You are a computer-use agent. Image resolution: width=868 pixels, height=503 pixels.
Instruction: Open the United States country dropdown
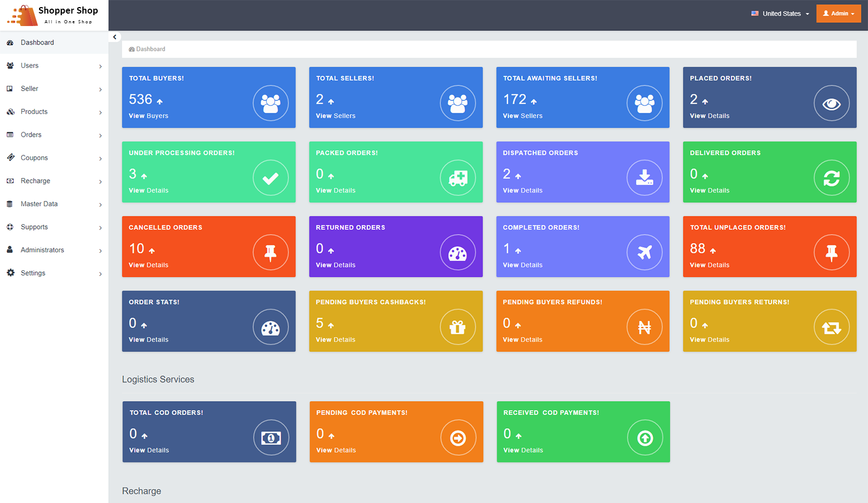coord(780,14)
